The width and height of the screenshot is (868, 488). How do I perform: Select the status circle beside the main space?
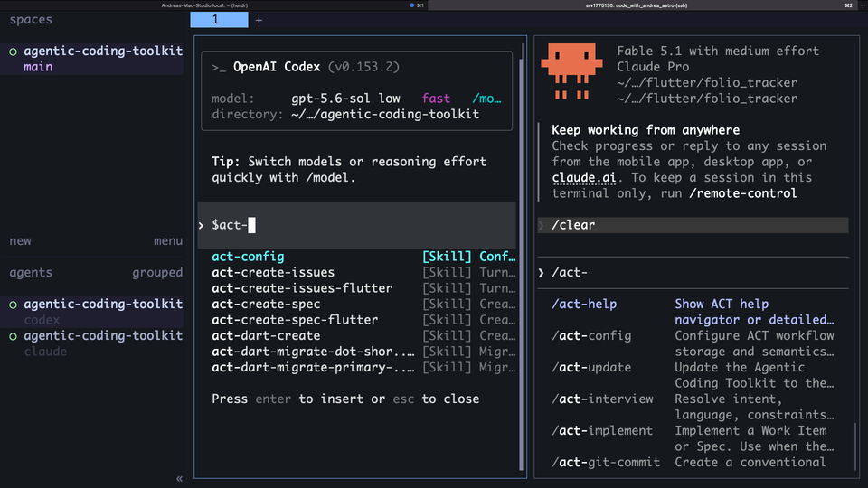[13, 52]
